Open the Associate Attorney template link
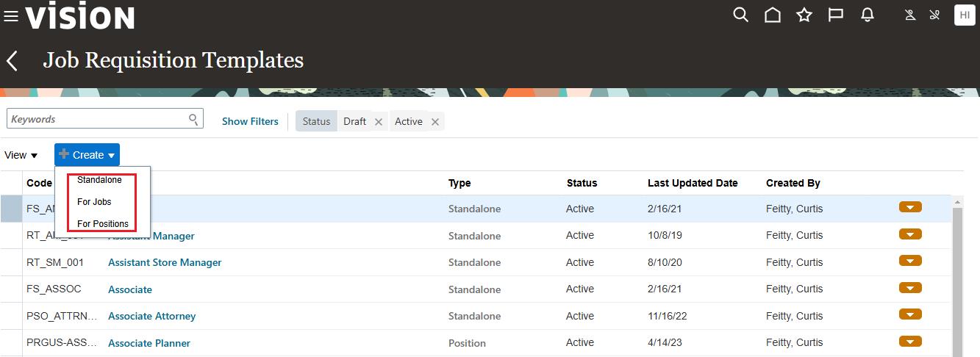 click(151, 316)
